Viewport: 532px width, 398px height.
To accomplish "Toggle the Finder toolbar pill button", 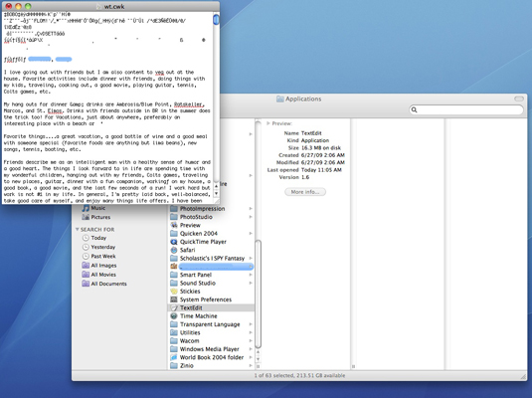I will click(x=519, y=99).
